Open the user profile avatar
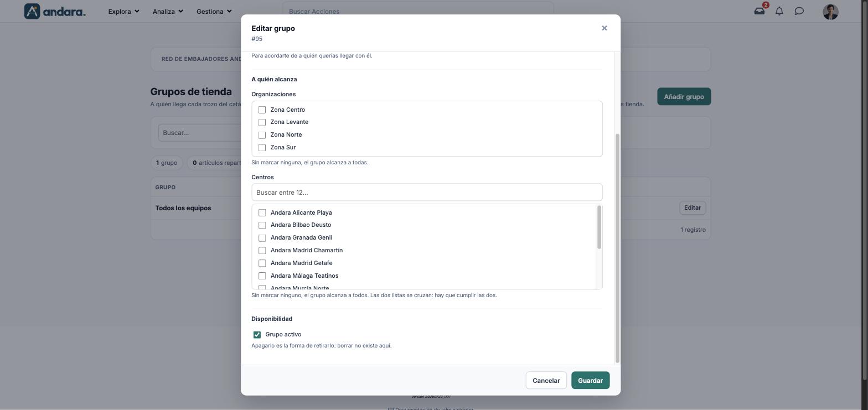 830,12
